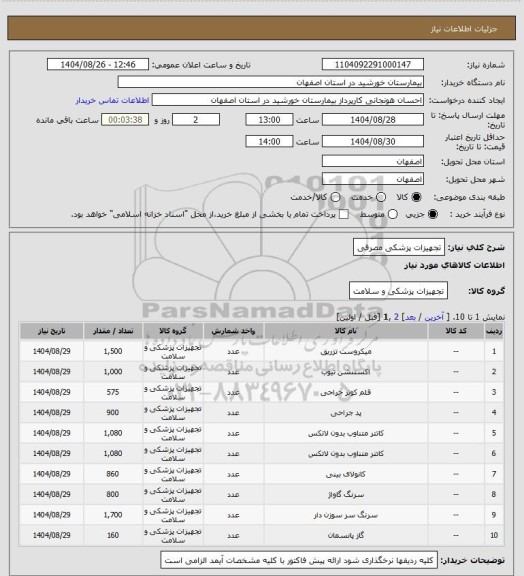Go to page 2 of items

coord(396,317)
